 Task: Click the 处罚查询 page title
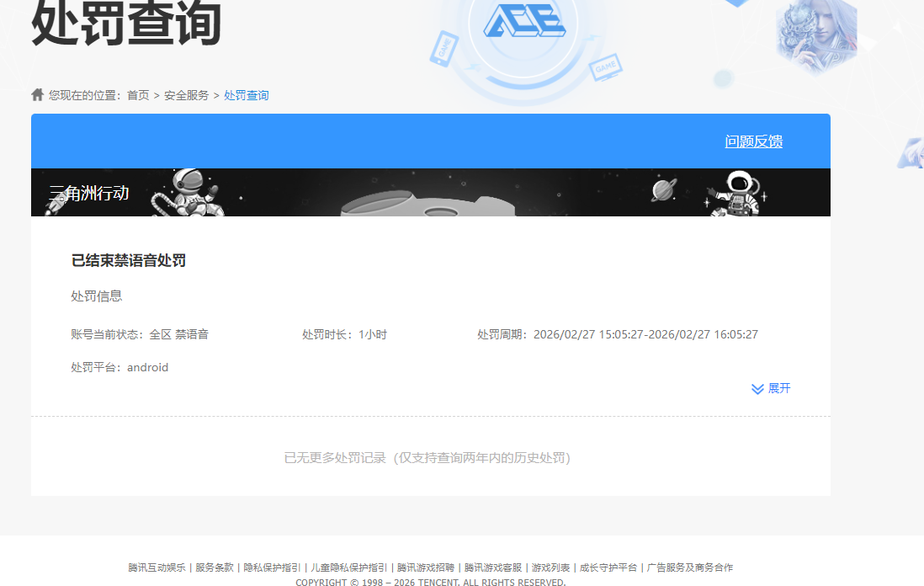pyautogui.click(x=126, y=23)
